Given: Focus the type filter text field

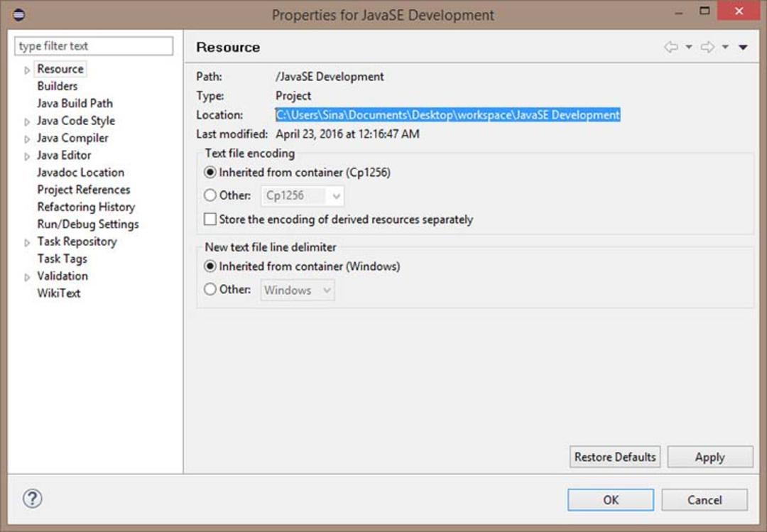Looking at the screenshot, I should [x=94, y=46].
